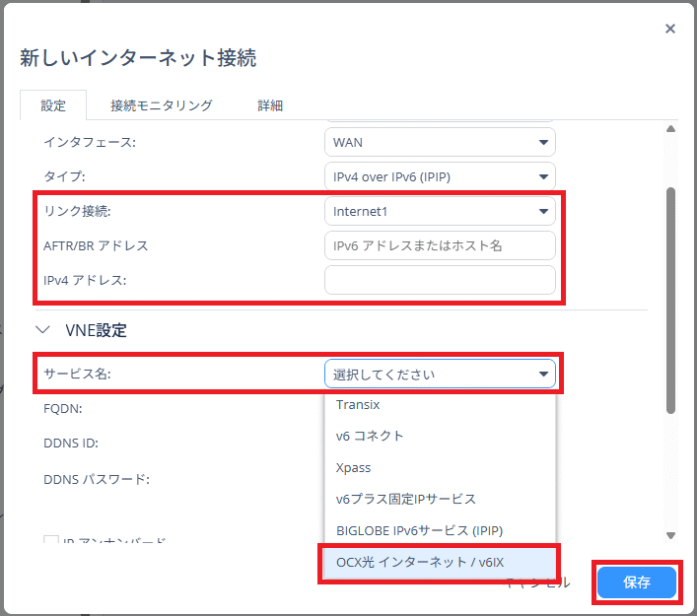Collapse the VNE設定 section chevron
697x616 pixels.
click(x=42, y=331)
